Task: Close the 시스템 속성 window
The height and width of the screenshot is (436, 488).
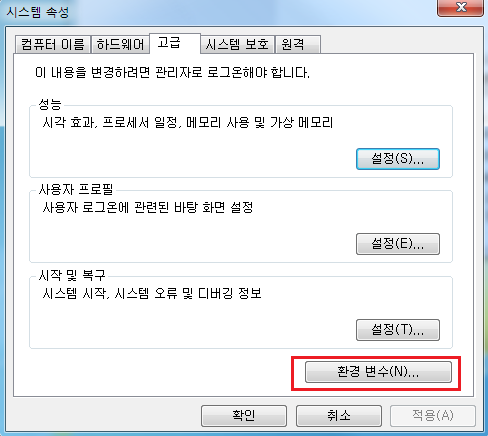Action: point(460,7)
